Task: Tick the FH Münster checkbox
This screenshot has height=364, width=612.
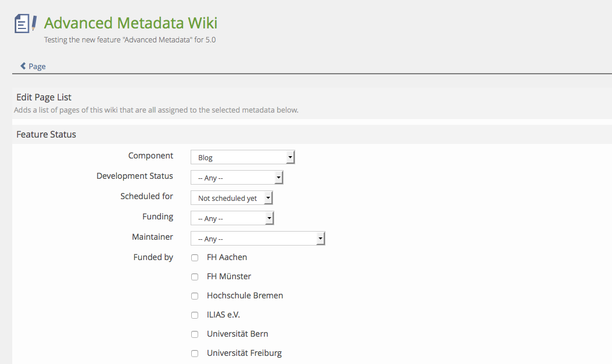Action: 195,277
